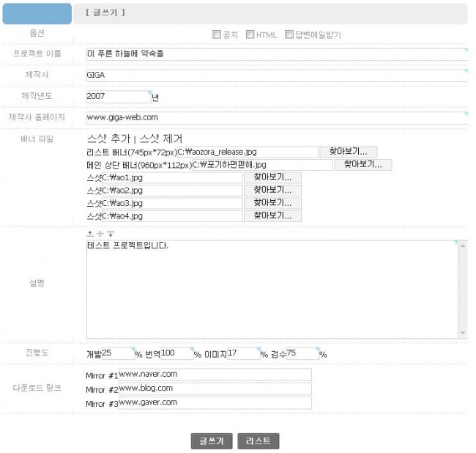Viewport: 476px width, 453px height.
Task: Click the 제작년도 field containing 2007
Action: [117, 96]
